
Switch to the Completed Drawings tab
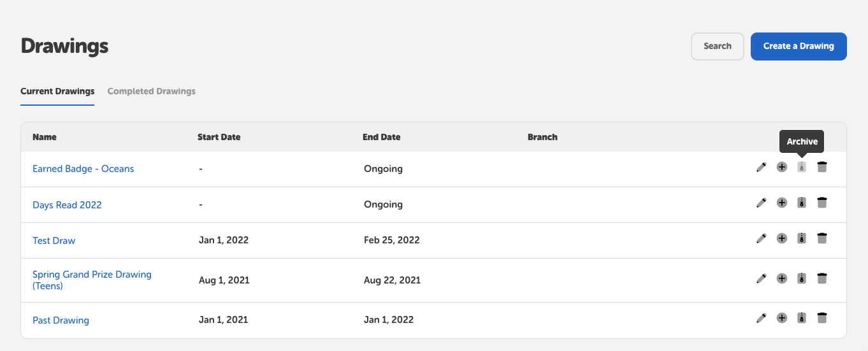151,91
